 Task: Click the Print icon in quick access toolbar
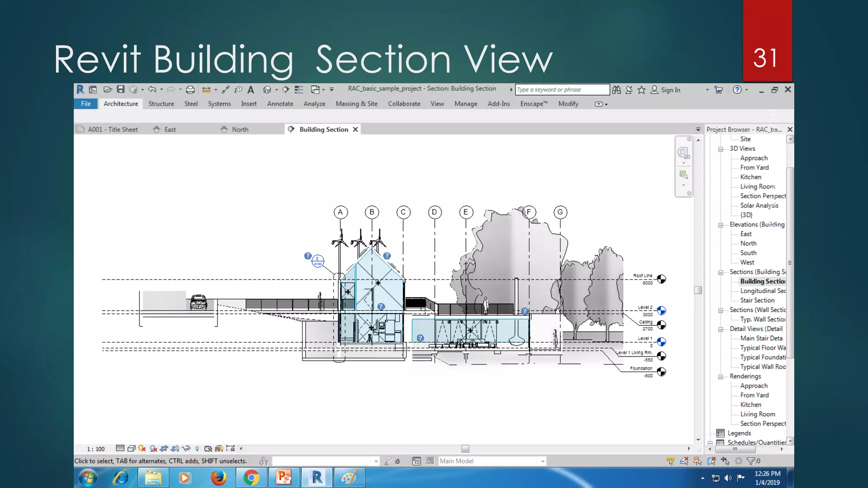click(x=190, y=89)
